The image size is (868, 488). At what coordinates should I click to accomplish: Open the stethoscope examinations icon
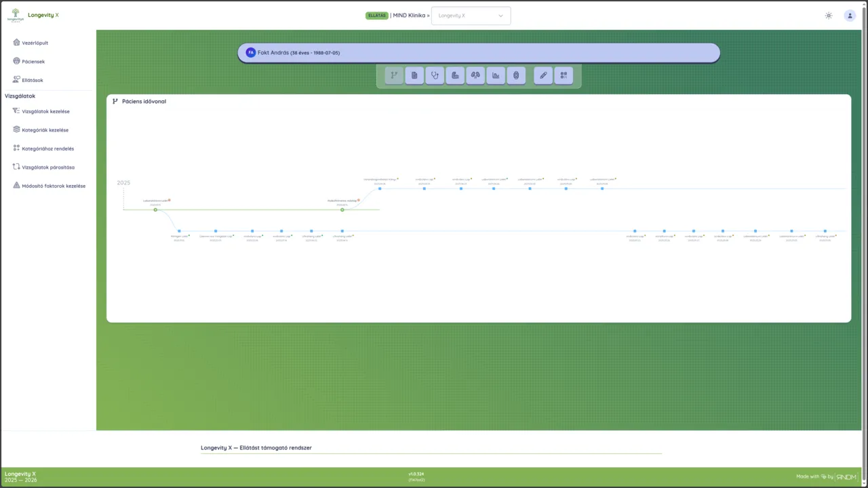coord(435,75)
